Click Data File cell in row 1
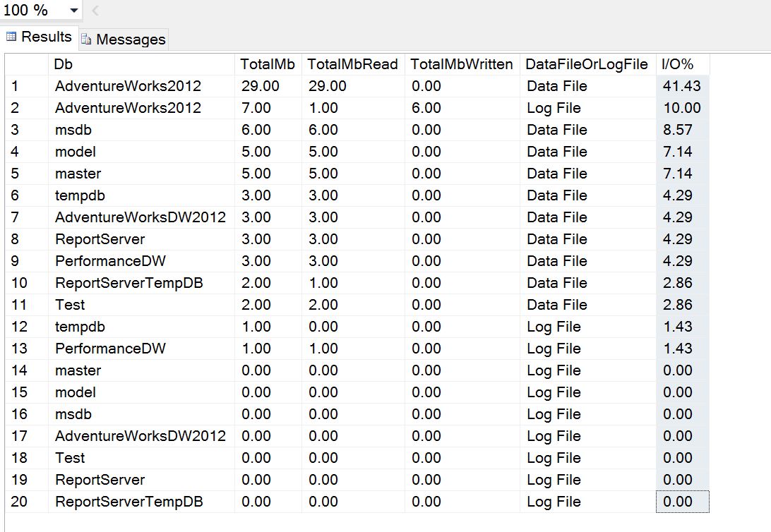This screenshot has width=771, height=532. [587, 86]
